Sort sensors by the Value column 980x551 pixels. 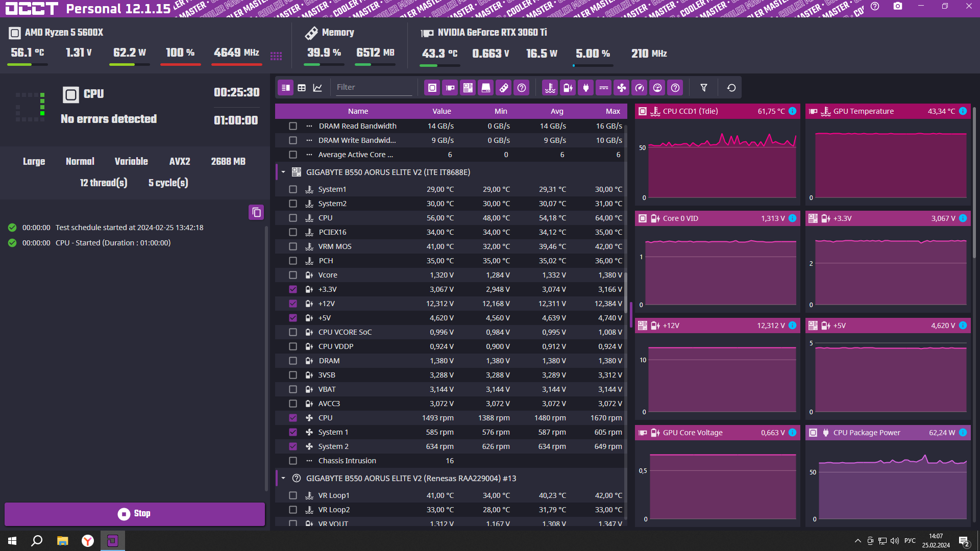point(442,111)
